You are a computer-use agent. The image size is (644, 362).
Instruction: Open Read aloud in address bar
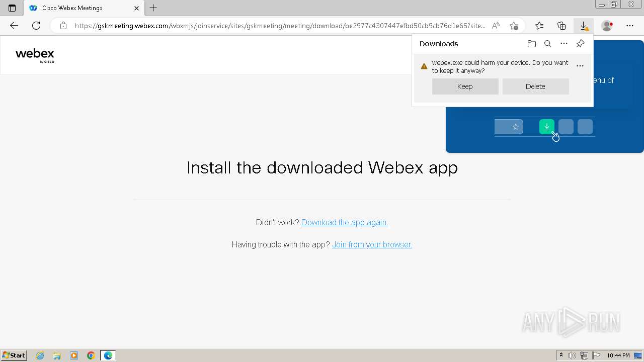(496, 26)
